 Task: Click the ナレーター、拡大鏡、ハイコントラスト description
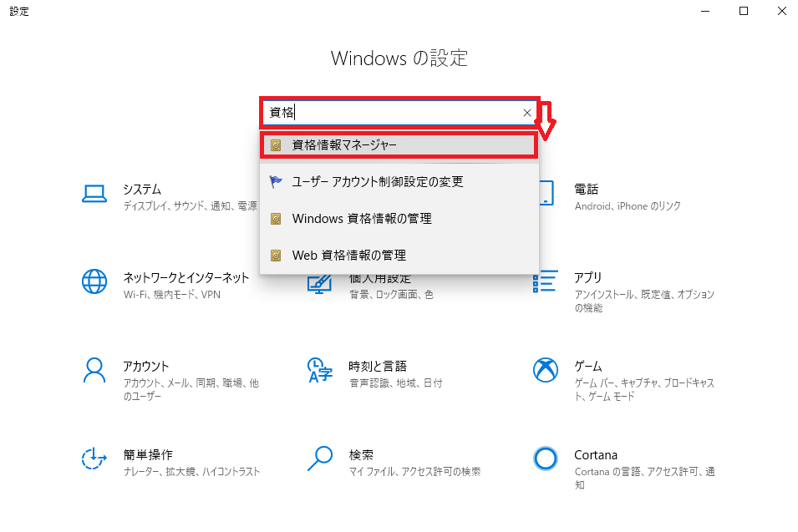click(191, 472)
